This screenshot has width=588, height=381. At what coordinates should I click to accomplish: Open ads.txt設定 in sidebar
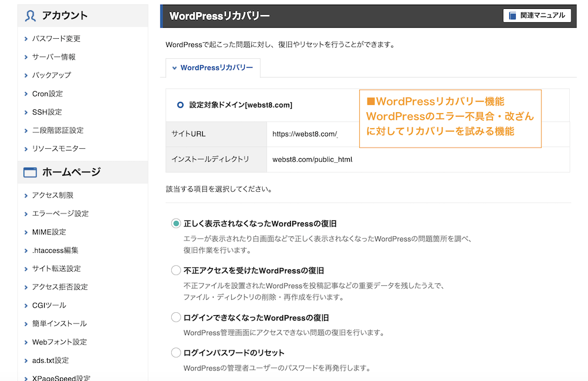click(x=51, y=361)
